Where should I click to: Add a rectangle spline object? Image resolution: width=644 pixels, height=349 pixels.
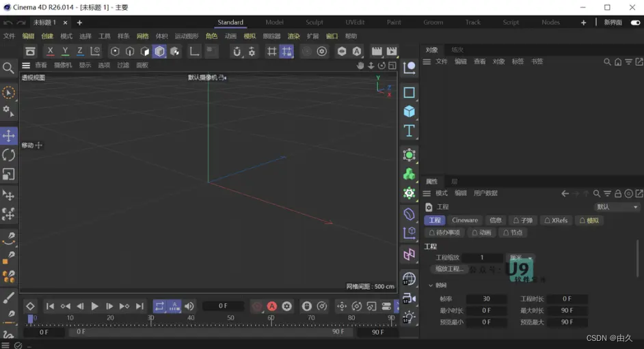409,93
